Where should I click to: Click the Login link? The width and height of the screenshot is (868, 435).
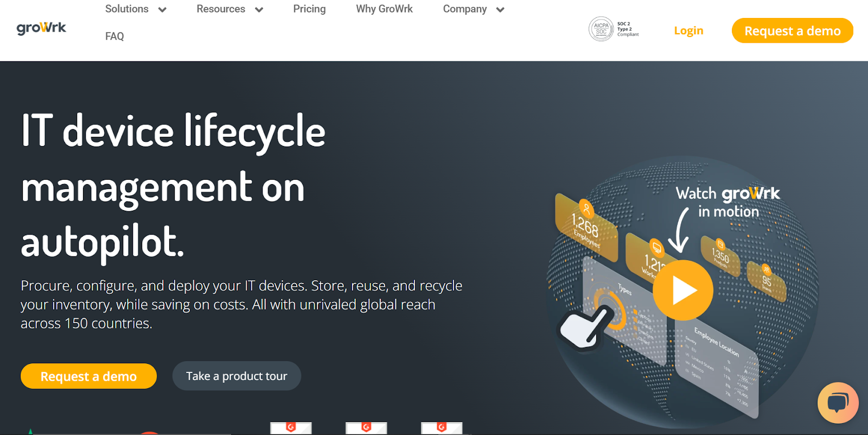pos(688,31)
